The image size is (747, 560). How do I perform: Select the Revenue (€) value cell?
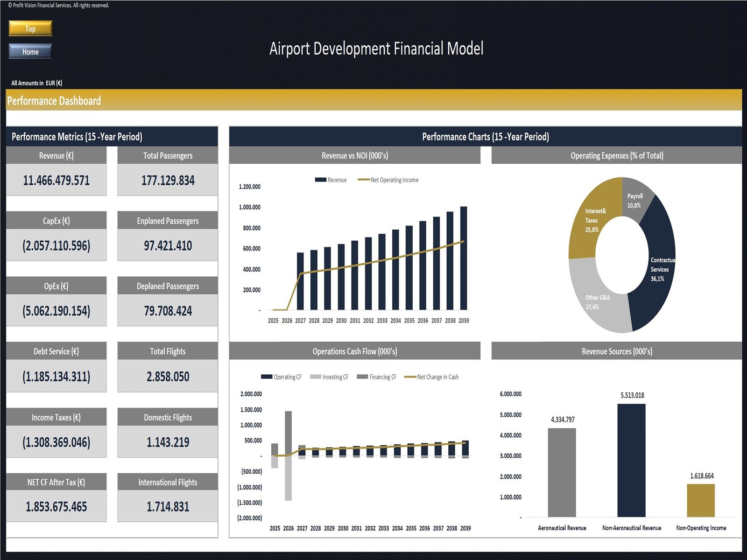[x=56, y=180]
